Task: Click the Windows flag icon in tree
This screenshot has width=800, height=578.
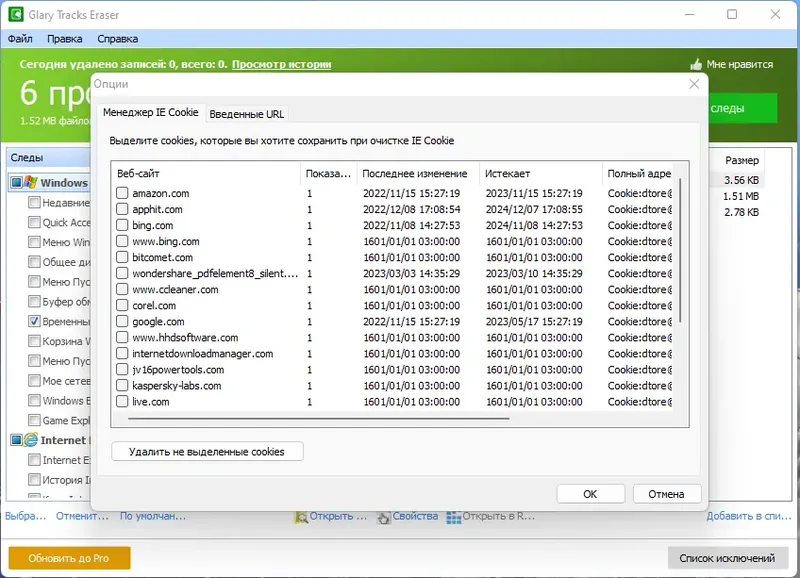Action: pos(31,183)
